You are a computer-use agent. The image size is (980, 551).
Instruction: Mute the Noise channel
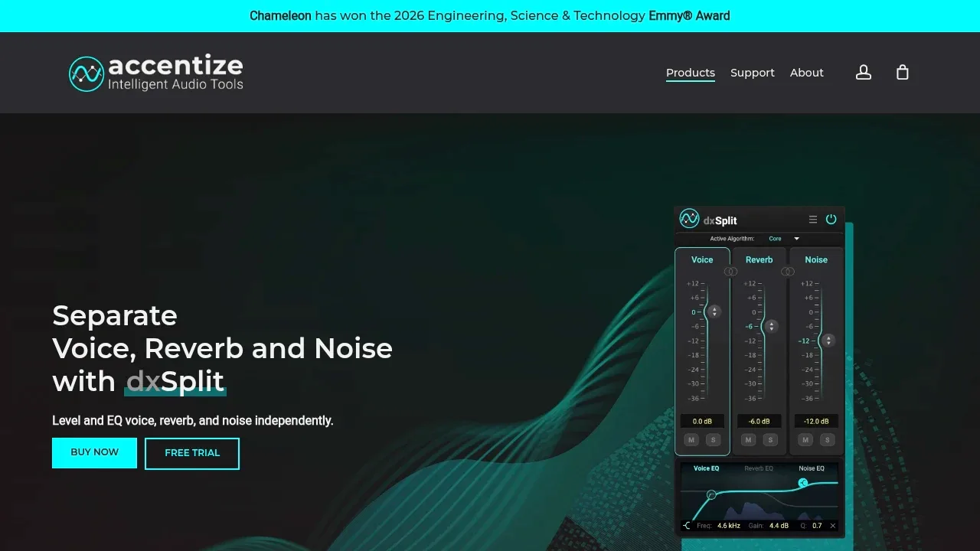point(805,440)
